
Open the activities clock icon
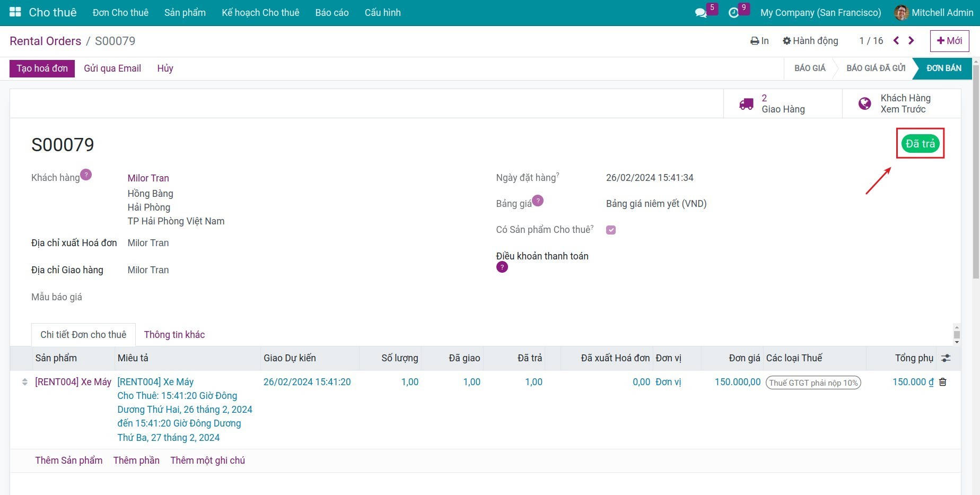tap(733, 13)
